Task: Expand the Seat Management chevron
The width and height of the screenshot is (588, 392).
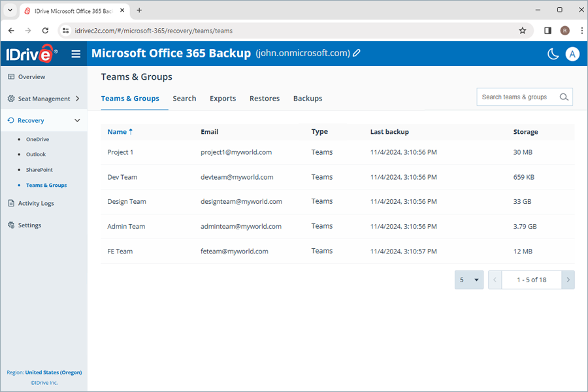Action: coord(76,99)
